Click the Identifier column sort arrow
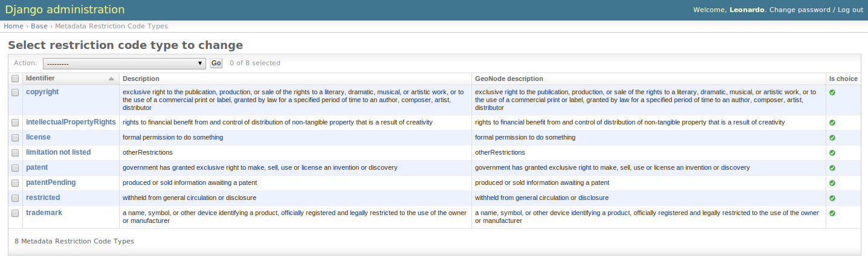The image size is (868, 261). [x=111, y=79]
